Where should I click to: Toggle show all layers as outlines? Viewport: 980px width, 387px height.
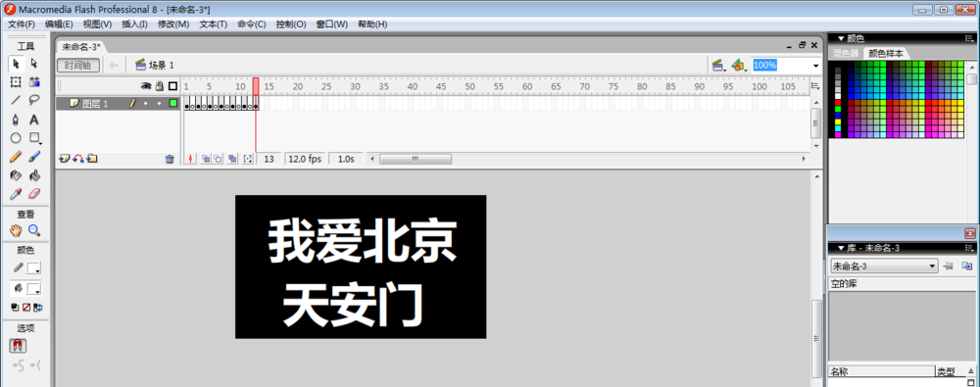[x=173, y=85]
